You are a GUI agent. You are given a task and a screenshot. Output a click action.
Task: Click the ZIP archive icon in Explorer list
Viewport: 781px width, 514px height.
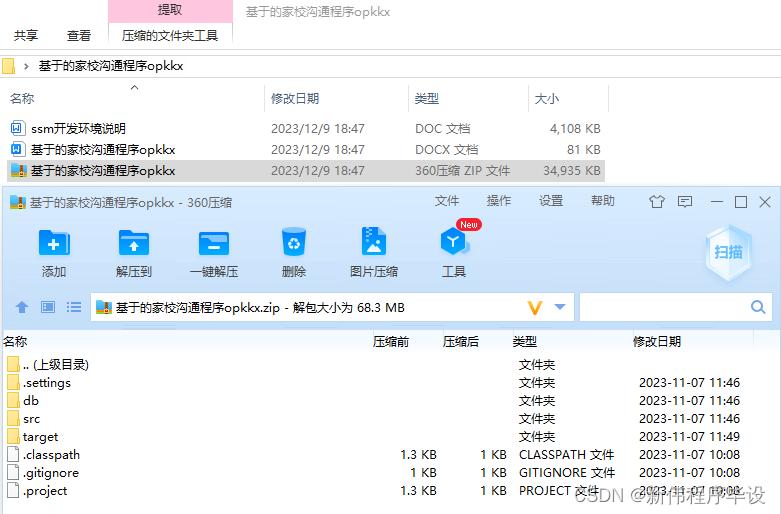[18, 170]
